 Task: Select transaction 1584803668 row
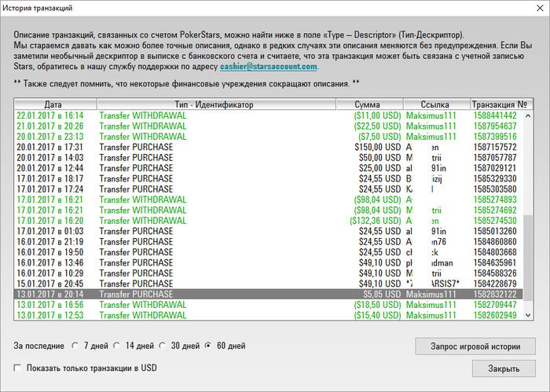click(x=269, y=252)
